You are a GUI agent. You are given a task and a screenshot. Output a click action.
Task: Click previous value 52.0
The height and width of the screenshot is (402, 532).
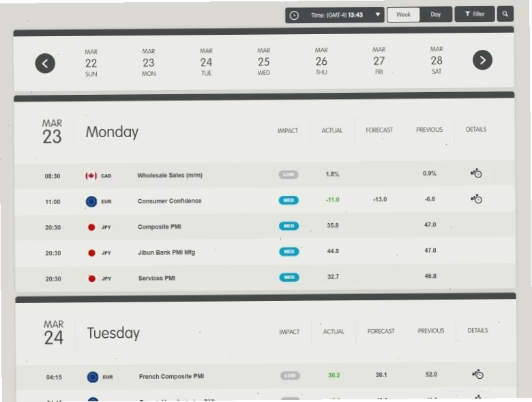[431, 375]
